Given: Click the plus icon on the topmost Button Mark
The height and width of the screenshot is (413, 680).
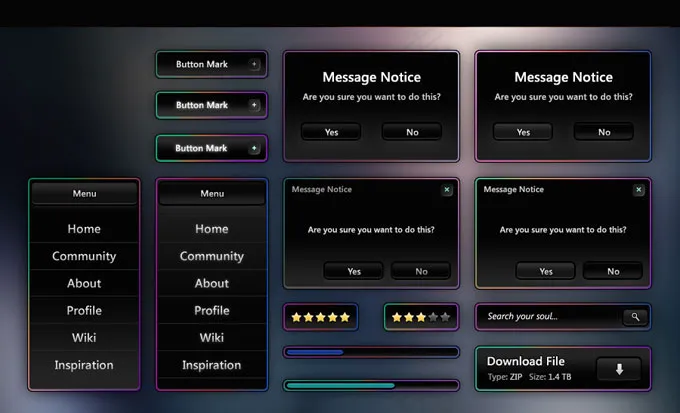Looking at the screenshot, I should tap(254, 64).
